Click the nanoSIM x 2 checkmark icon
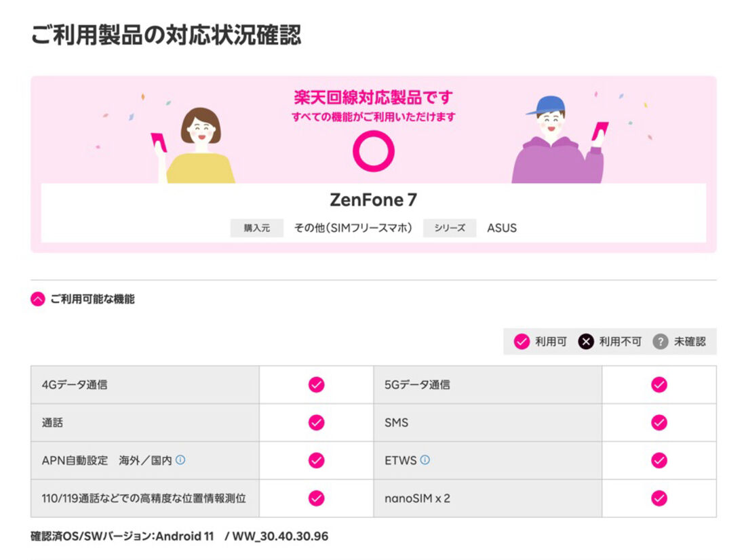 [659, 498]
